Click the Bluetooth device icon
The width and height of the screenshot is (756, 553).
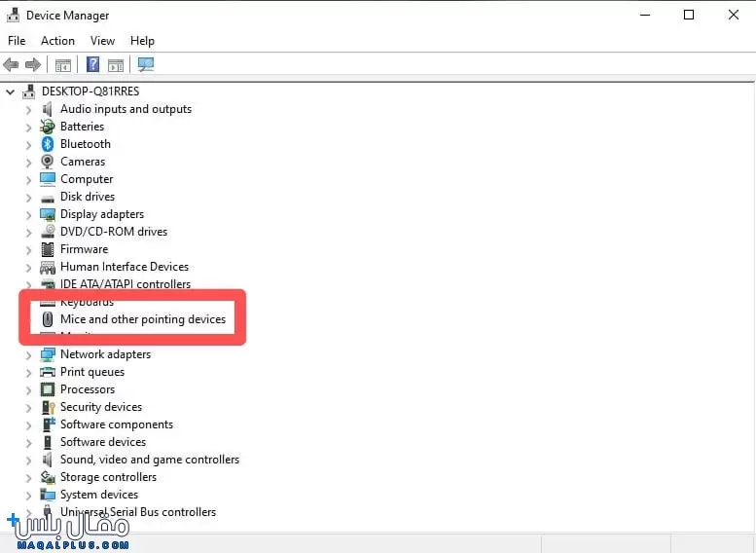(48, 144)
